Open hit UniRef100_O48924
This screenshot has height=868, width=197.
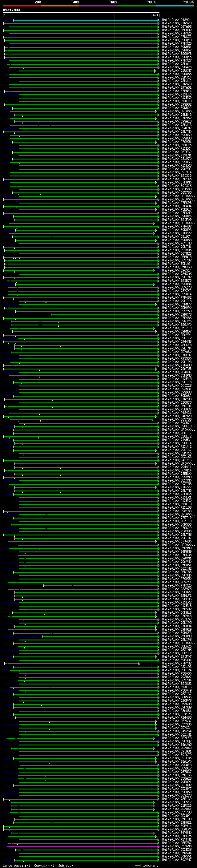pos(176,20)
